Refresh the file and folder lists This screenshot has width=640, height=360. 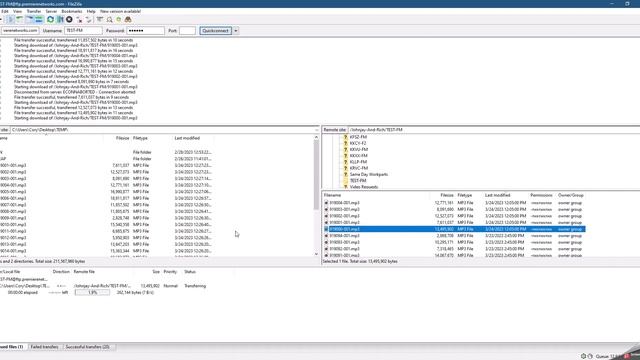point(50,19)
